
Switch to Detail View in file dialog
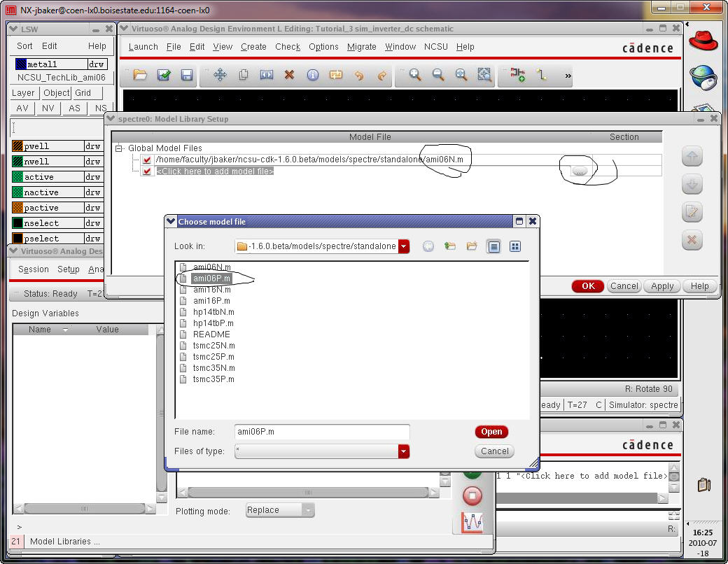pyautogui.click(x=515, y=246)
